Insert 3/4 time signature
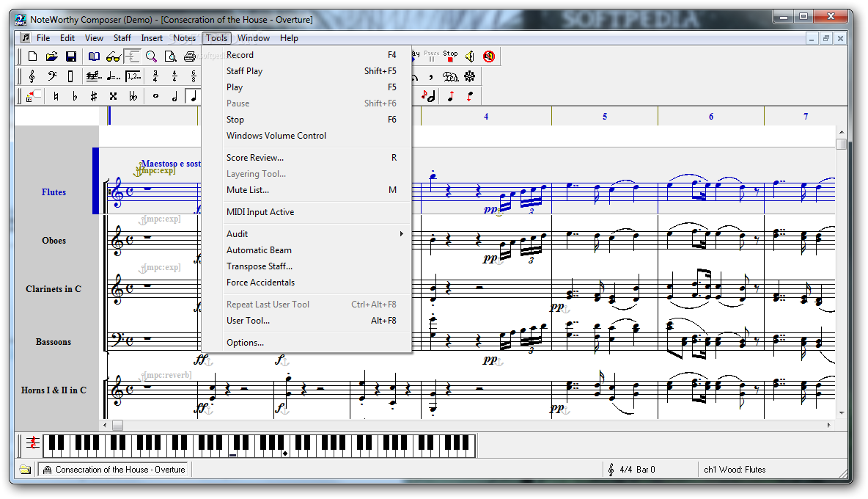Screen dimensions: 868x499 [x=155, y=76]
